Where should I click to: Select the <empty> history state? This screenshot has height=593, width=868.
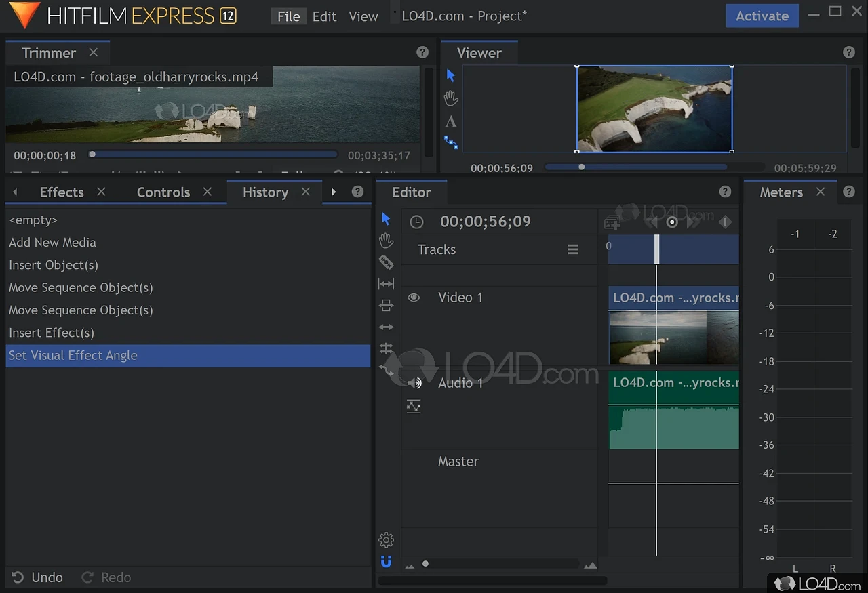[x=188, y=220]
